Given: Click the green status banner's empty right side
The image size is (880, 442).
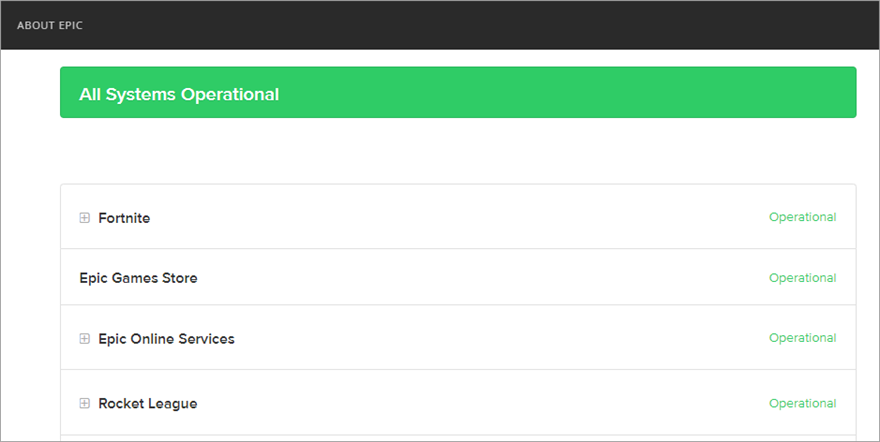Looking at the screenshot, I should (x=600, y=93).
